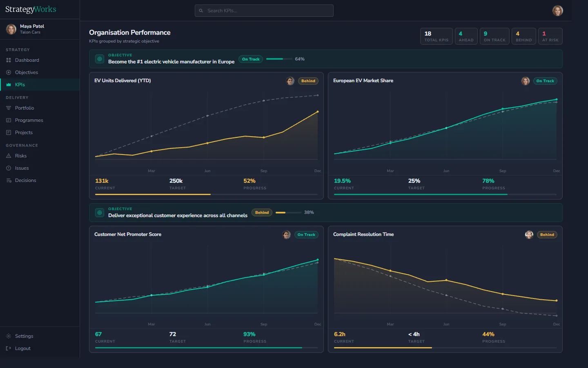
Task: Expand the electric vehicle manufacturer objective row
Action: (325, 59)
